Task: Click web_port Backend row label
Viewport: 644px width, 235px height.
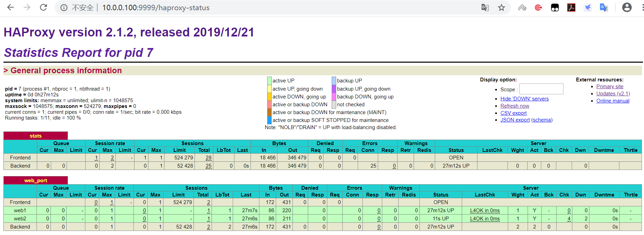Action: 20,227
